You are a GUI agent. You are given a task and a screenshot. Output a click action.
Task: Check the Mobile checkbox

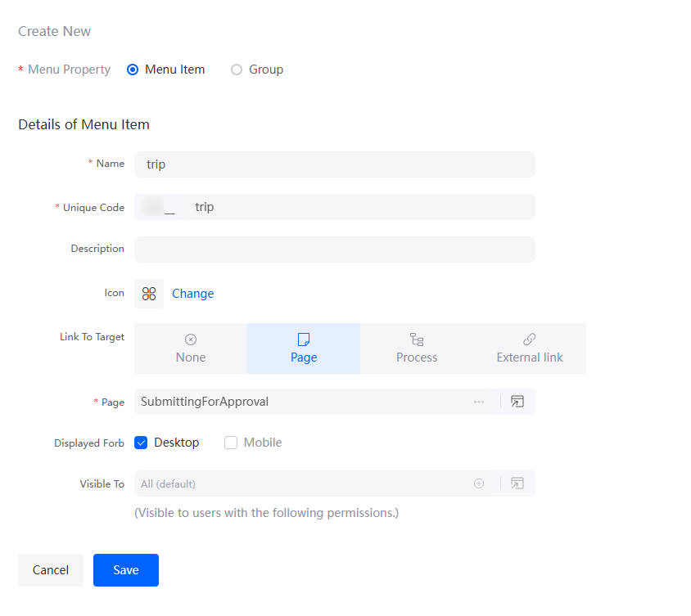[231, 443]
